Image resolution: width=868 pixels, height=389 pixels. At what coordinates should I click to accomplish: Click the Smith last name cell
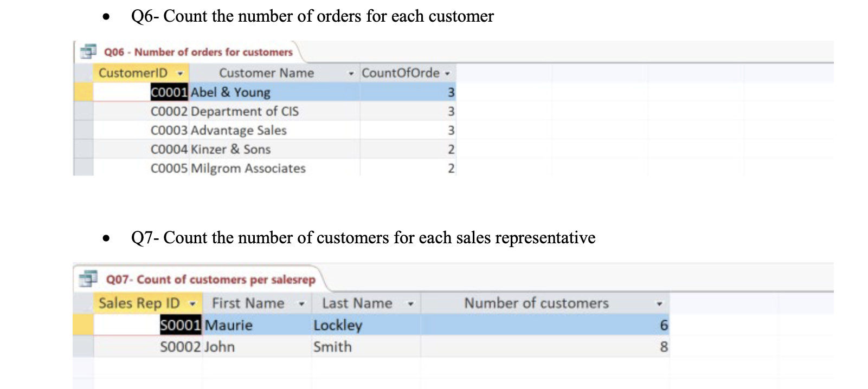[367, 347]
